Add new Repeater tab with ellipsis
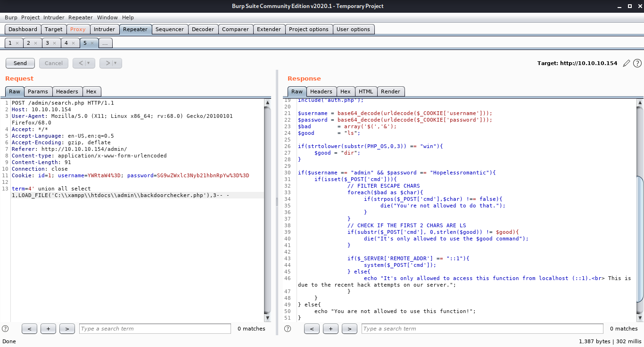 pyautogui.click(x=105, y=43)
